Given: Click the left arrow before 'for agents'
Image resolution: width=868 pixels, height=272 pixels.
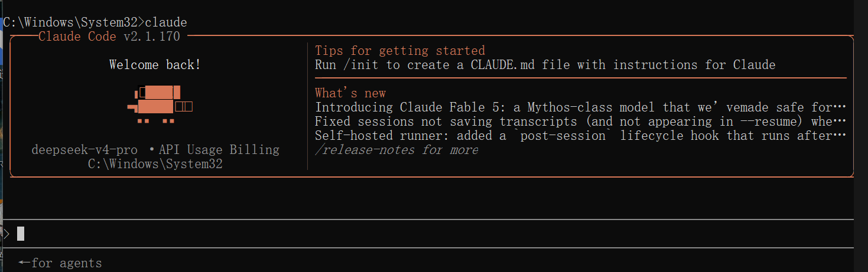Looking at the screenshot, I should [24, 263].
